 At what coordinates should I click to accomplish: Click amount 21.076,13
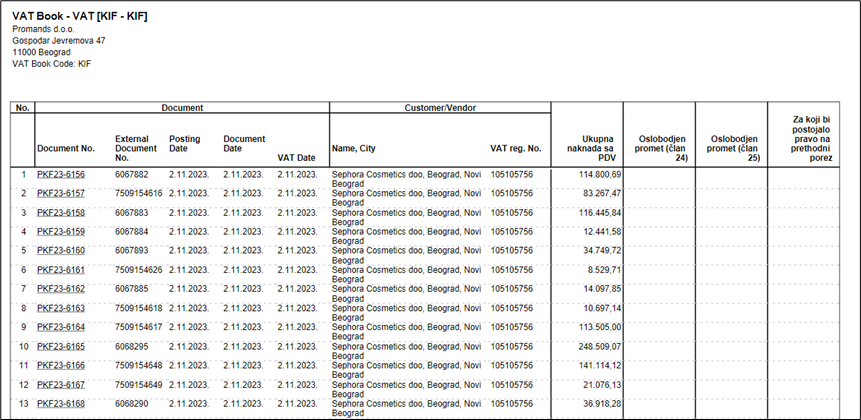coord(602,385)
